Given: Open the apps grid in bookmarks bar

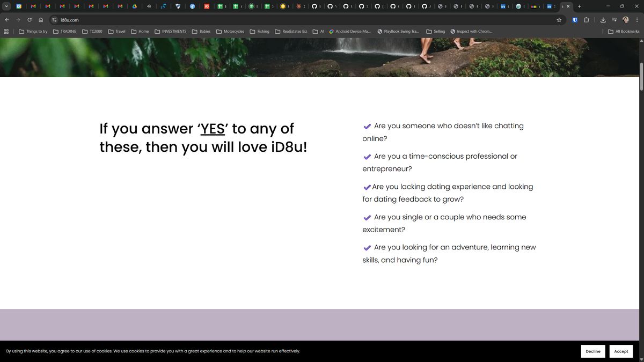Looking at the screenshot, I should coord(6,32).
